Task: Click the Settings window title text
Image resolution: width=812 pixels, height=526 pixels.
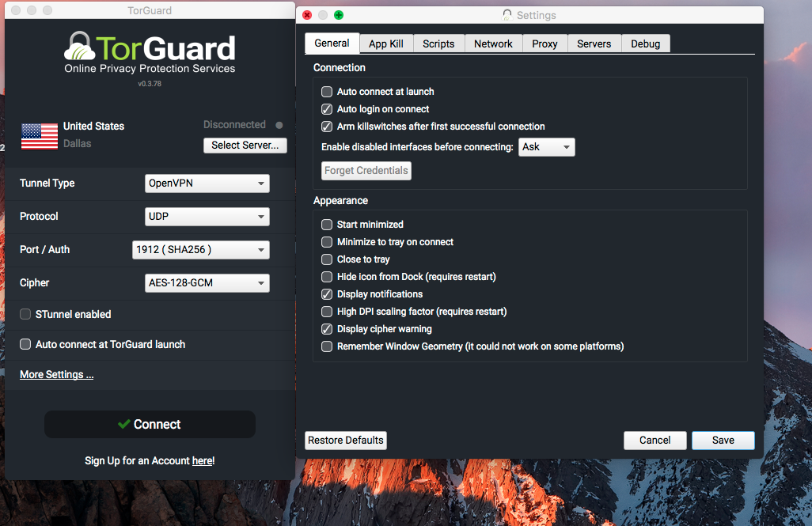Action: pyautogui.click(x=537, y=16)
